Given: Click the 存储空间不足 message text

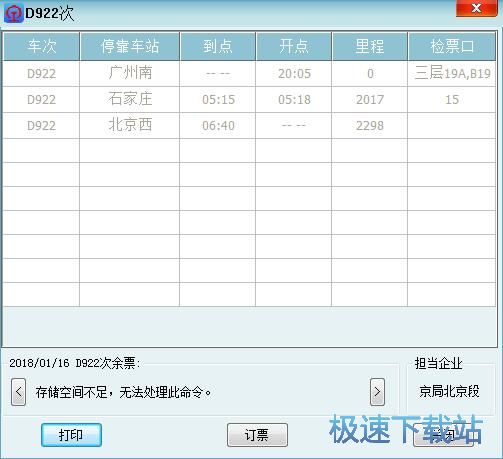Looking at the screenshot, I should (x=123, y=392).
